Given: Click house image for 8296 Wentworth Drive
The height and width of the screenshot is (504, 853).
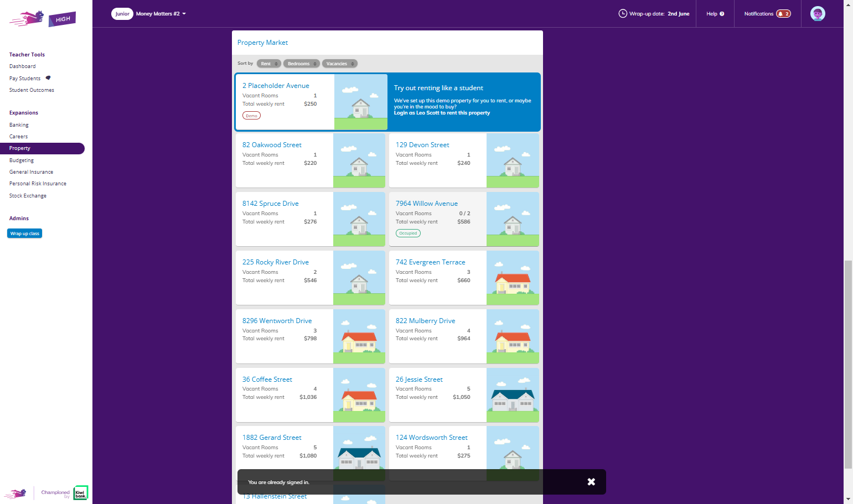Looking at the screenshot, I should [359, 336].
